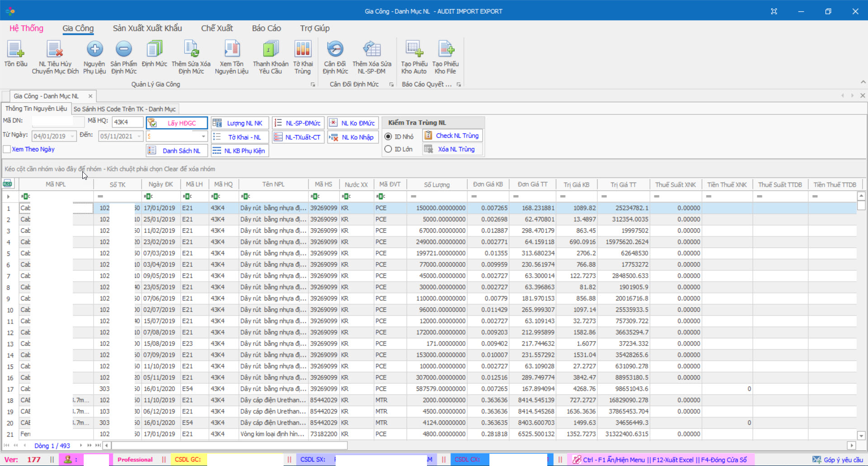Open combo box beside Lấy HĐGC

[203, 136]
